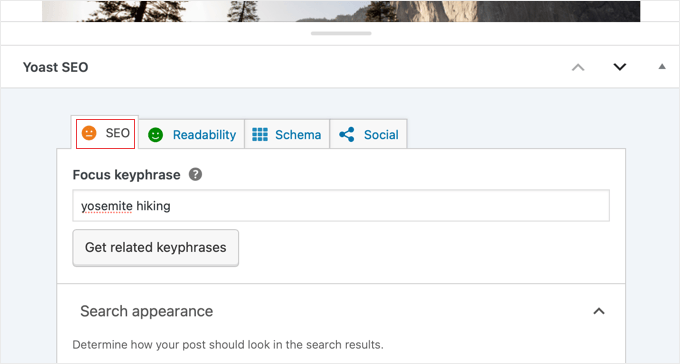Click the Focus keyphrase label
This screenshot has width=680, height=364.
(126, 175)
